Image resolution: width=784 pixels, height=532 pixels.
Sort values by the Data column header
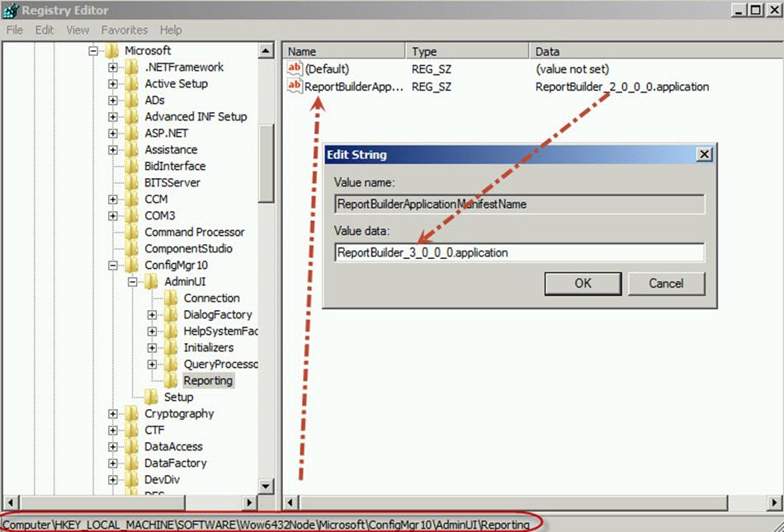[x=656, y=51]
